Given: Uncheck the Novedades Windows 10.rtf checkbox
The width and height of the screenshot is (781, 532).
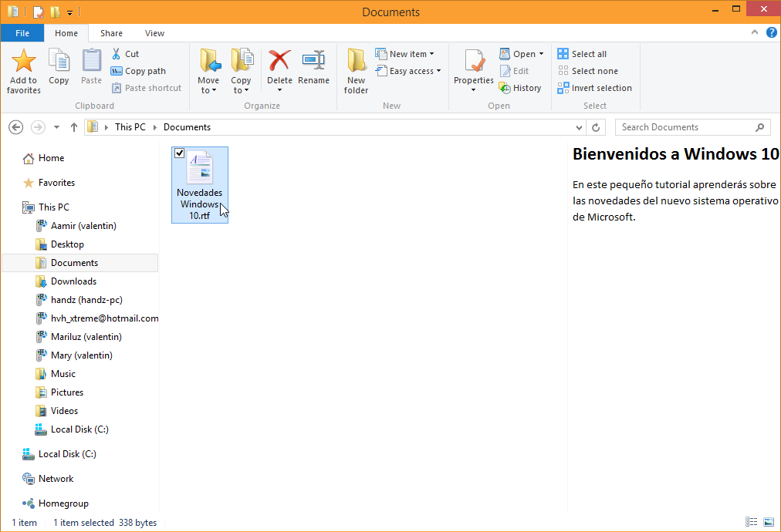Looking at the screenshot, I should pos(180,153).
